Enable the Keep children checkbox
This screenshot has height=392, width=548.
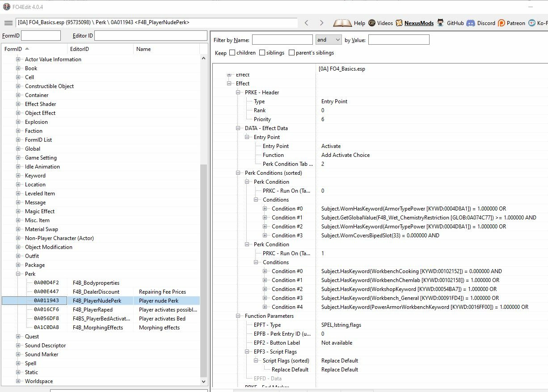232,53
